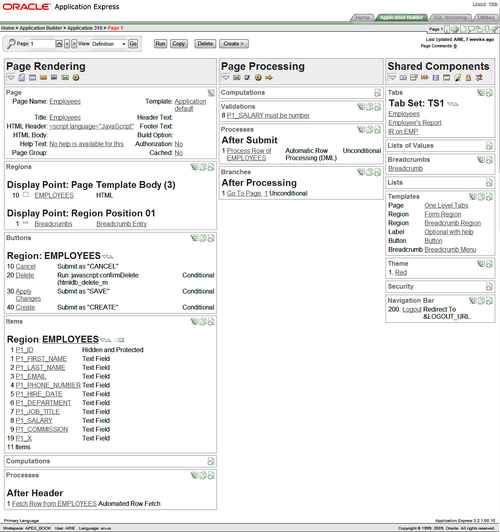The image size is (500, 532).
Task: Go to previous page with the < button
Action: pyautogui.click(x=67, y=44)
